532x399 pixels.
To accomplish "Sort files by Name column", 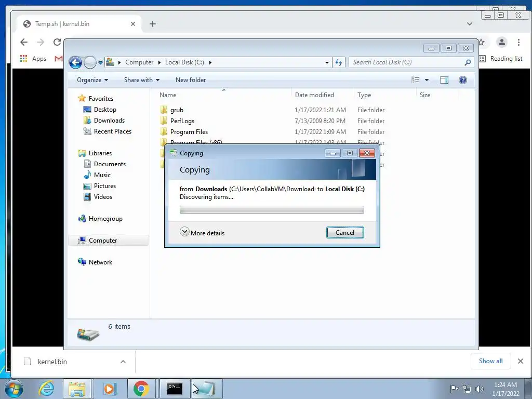I will (x=224, y=95).
